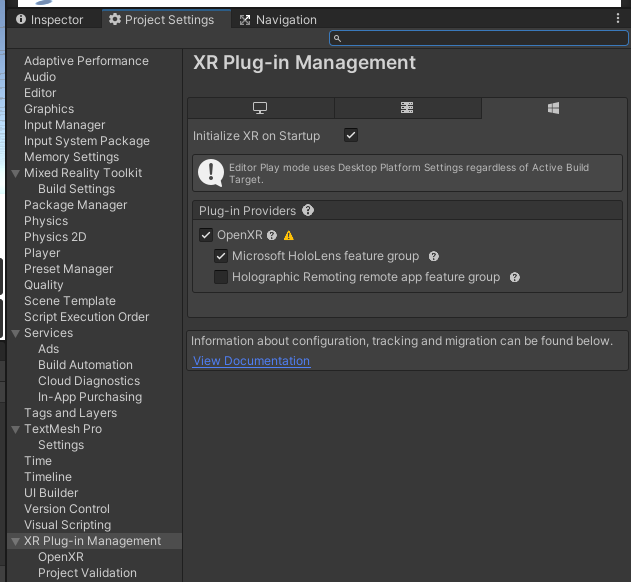
Task: Open Input Manager settings
Action: tap(64, 125)
